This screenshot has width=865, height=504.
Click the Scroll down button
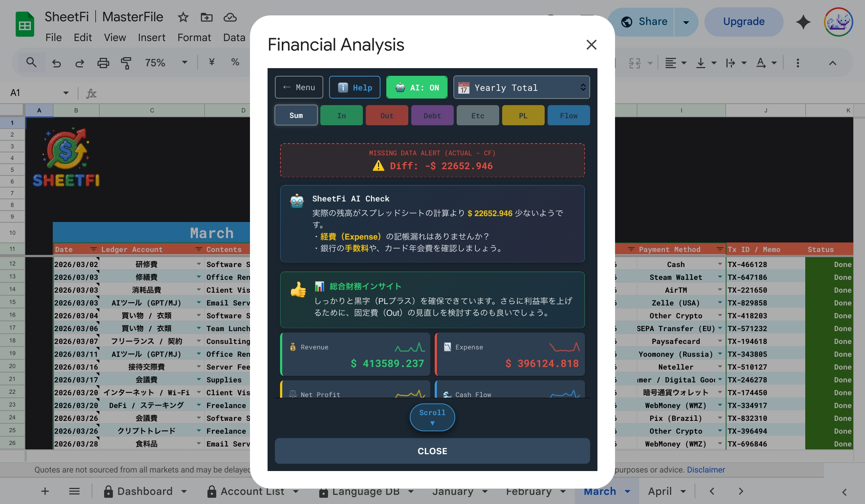[x=432, y=417]
